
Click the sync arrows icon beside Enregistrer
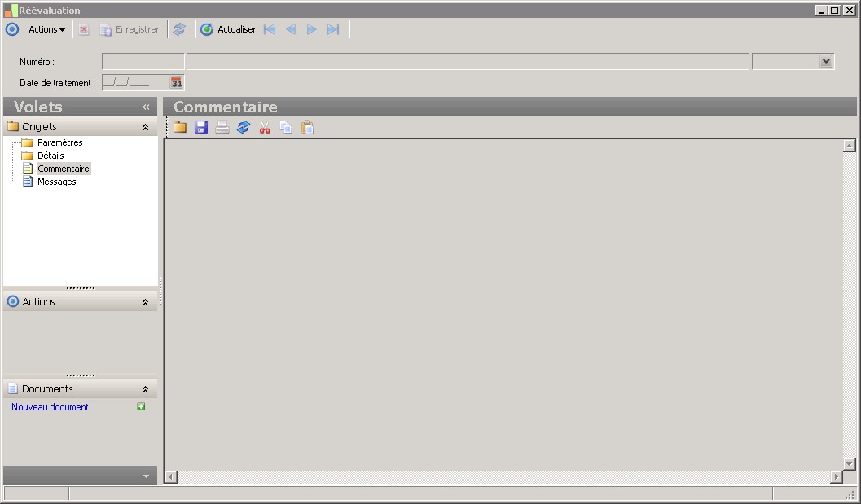coord(179,29)
